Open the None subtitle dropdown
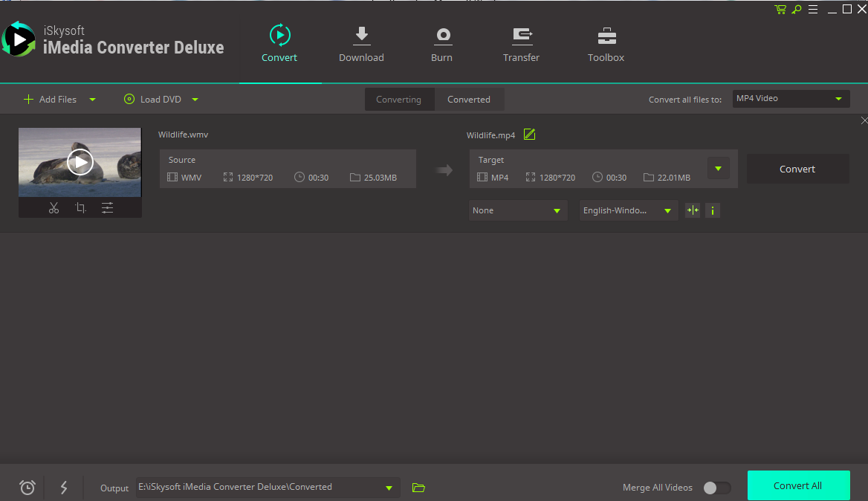Image resolution: width=868 pixels, height=501 pixels. 517,210
